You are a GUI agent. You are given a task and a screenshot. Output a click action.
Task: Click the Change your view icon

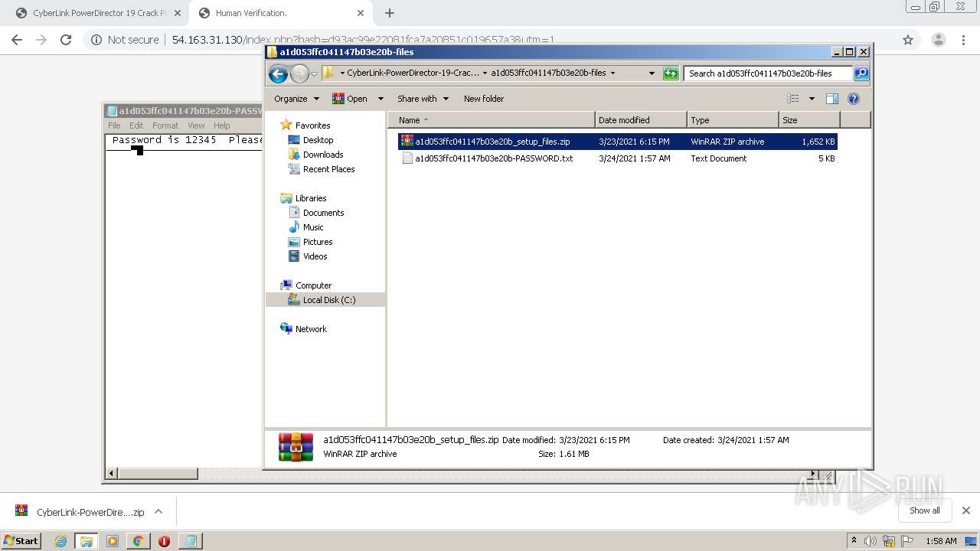tap(793, 99)
